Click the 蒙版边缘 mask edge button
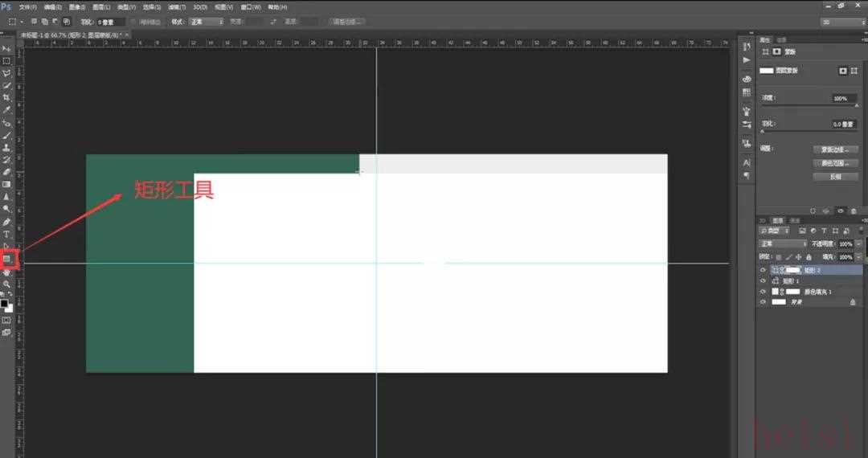The width and height of the screenshot is (868, 458). [x=834, y=149]
